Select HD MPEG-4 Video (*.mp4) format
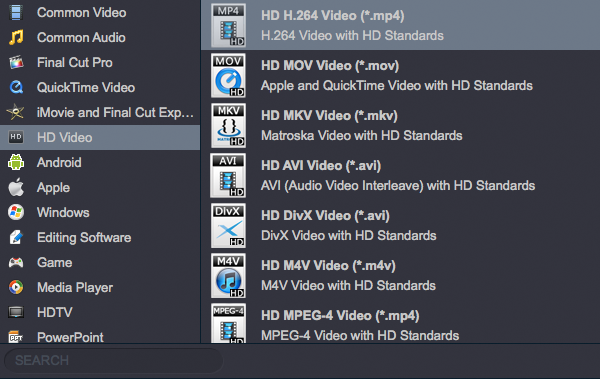 pyautogui.click(x=401, y=322)
